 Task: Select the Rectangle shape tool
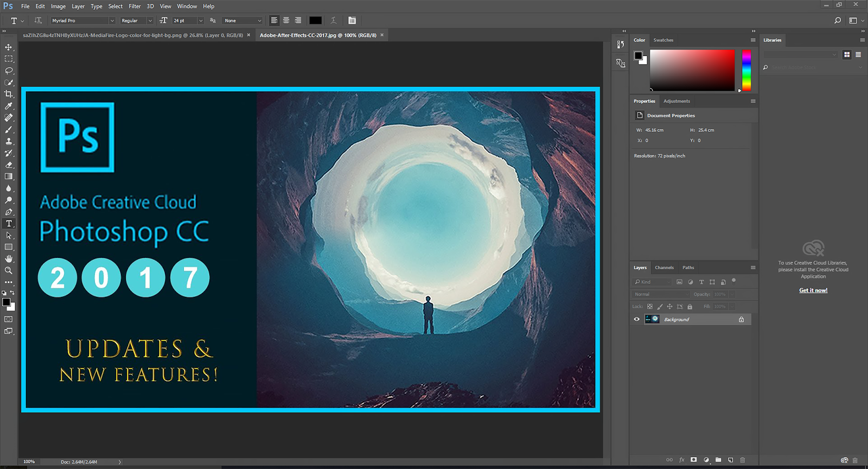[x=9, y=247]
